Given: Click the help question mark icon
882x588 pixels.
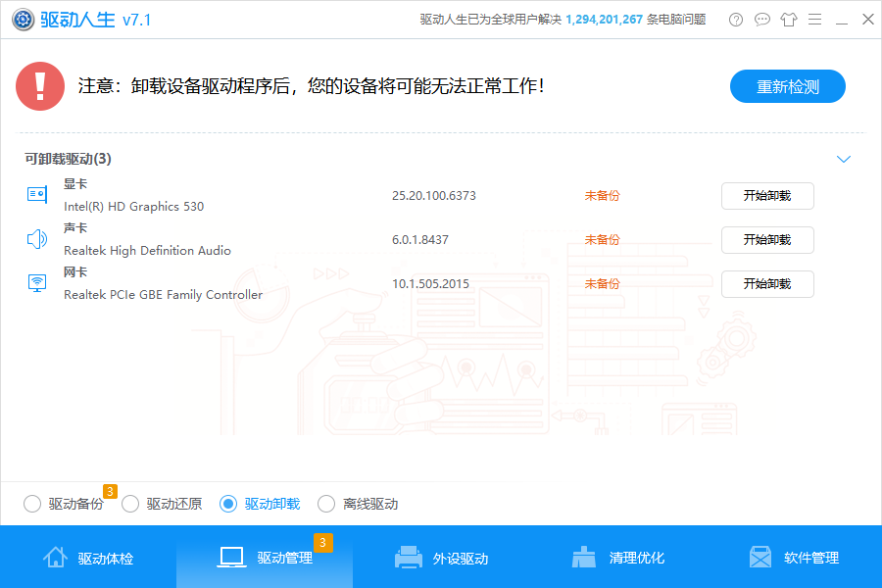Looking at the screenshot, I should [736, 20].
